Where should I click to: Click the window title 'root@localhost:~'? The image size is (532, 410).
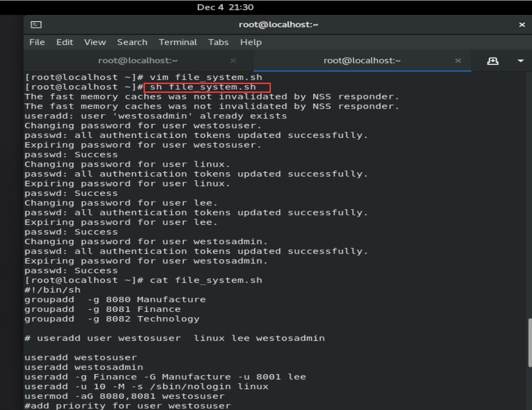pos(278,25)
